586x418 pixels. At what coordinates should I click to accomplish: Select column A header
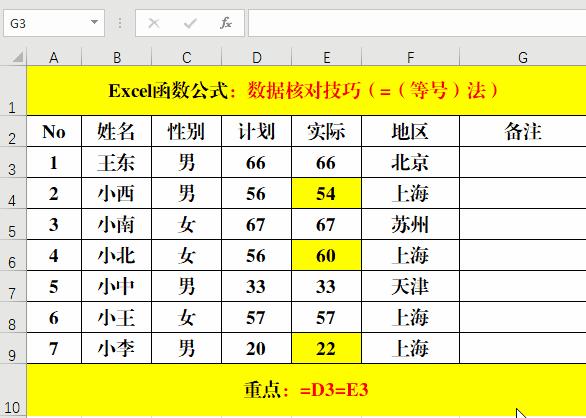pos(54,58)
